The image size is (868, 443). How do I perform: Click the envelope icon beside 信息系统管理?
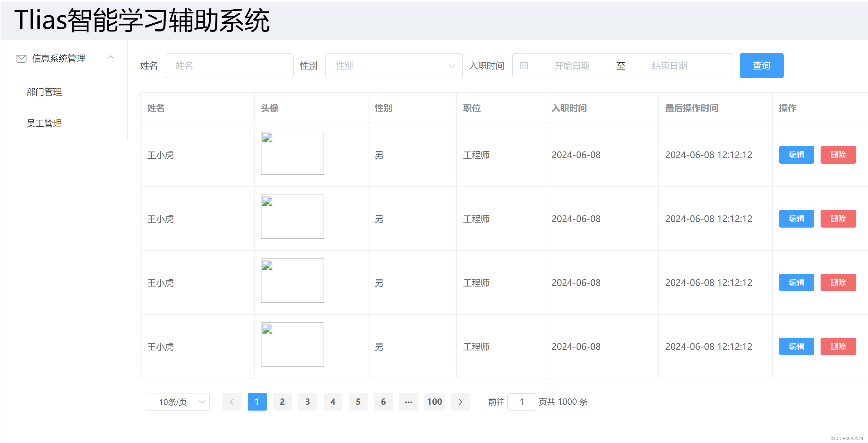(22, 59)
